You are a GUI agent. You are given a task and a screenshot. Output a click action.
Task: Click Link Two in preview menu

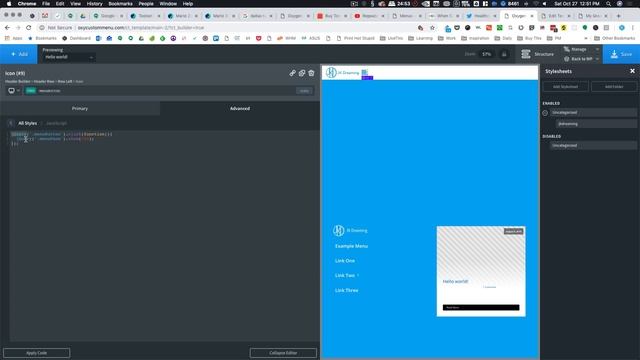point(345,276)
